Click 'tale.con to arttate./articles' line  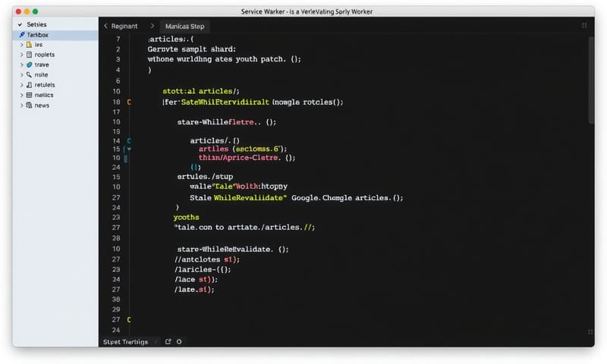click(244, 227)
